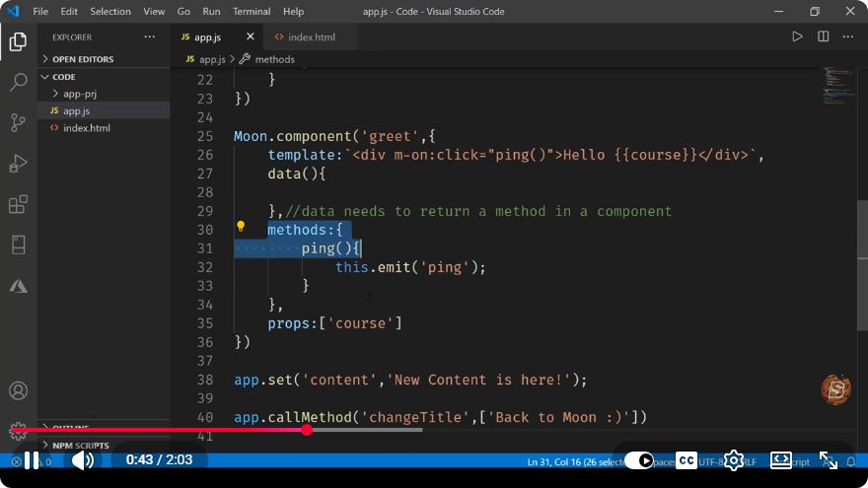Viewport: 868px width, 488px height.
Task: Click the Ln 31, Col 16 status entry
Action: (576, 461)
